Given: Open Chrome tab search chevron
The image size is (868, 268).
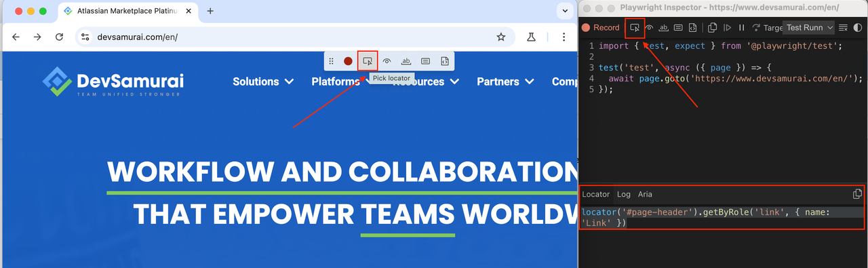Looking at the screenshot, I should coord(565,11).
